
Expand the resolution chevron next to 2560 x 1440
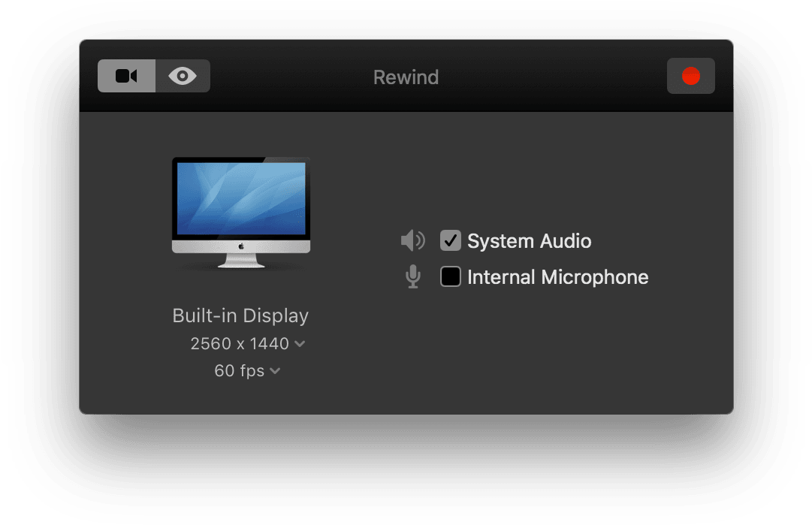[300, 343]
